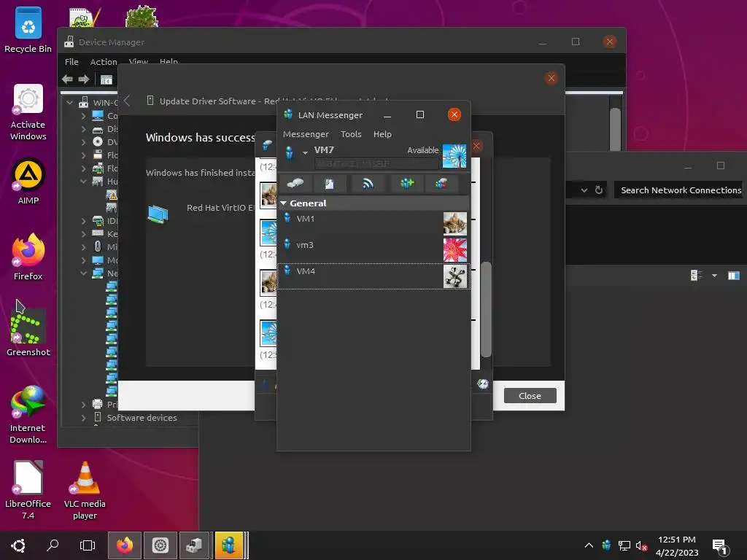747x560 pixels.
Task: Open status dropdown arrow next to VM7
Action: pos(305,153)
